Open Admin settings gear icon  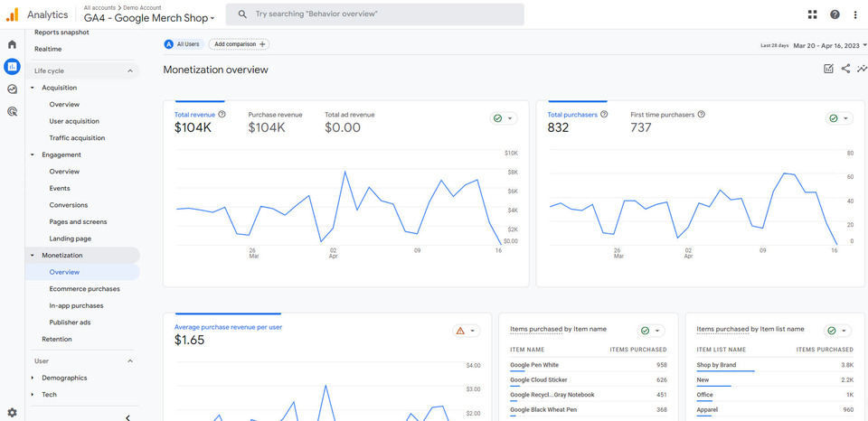pyautogui.click(x=12, y=412)
